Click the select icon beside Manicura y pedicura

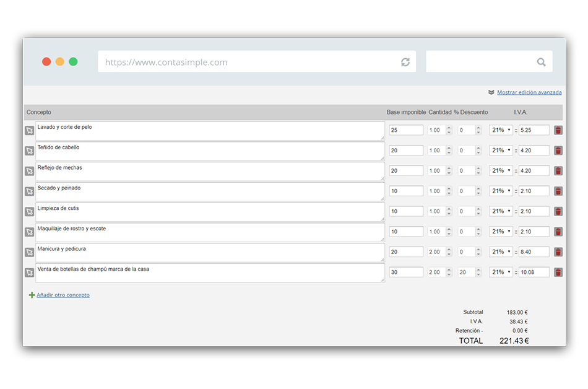29,252
